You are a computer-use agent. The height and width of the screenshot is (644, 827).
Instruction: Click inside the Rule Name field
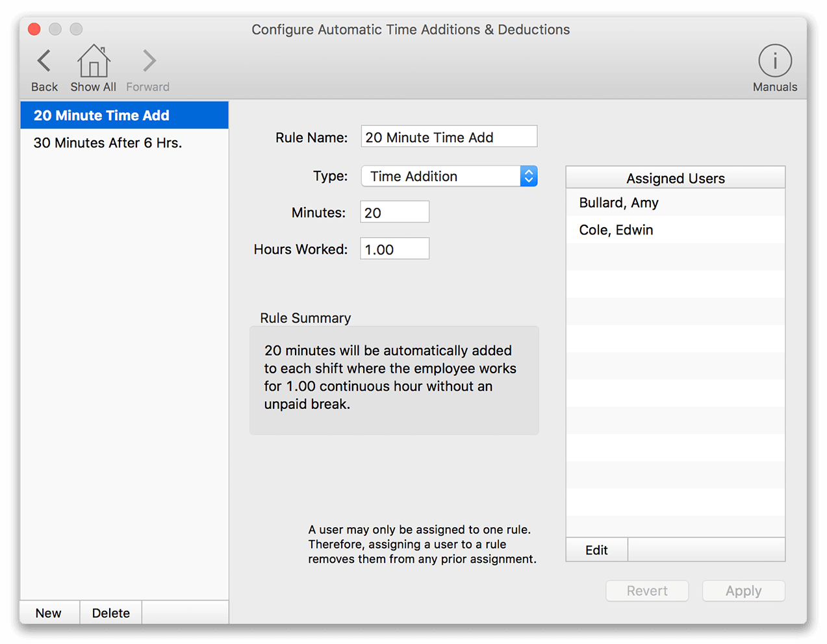pos(449,136)
